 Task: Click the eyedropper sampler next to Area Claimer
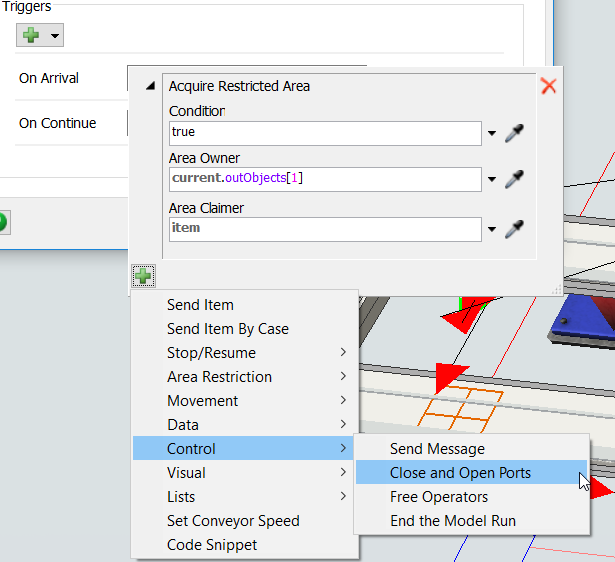[x=515, y=229]
